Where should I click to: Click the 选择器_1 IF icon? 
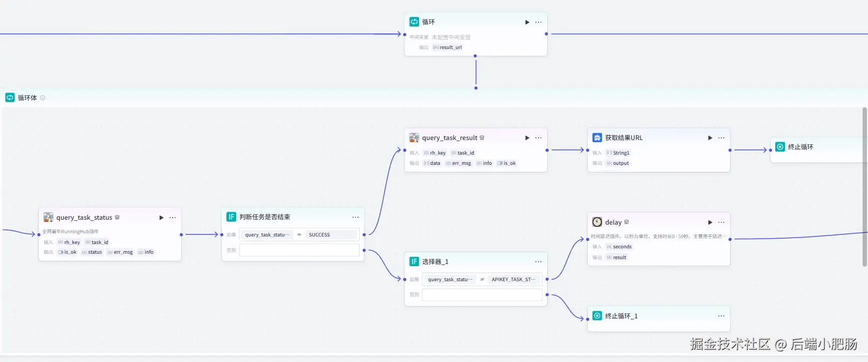pos(414,261)
